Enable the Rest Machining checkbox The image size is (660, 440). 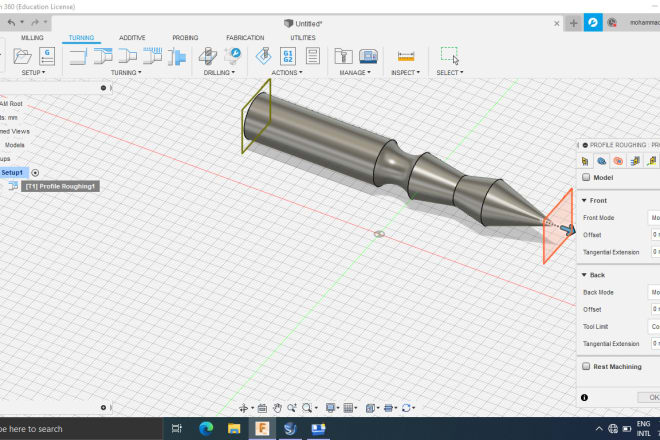point(586,366)
